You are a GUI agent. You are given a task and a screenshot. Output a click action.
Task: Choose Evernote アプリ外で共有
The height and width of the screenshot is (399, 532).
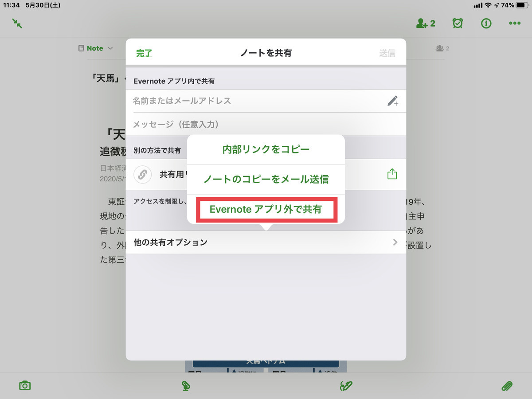pyautogui.click(x=266, y=209)
